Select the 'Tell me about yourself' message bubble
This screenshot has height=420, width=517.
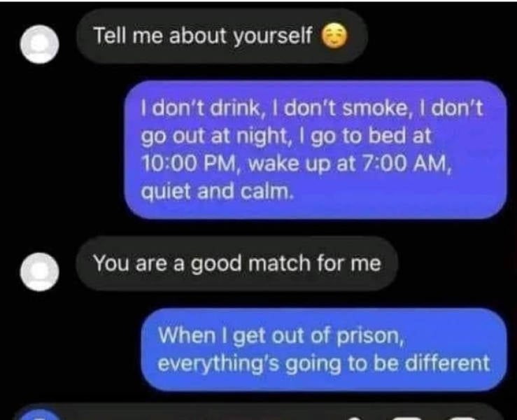222,36
